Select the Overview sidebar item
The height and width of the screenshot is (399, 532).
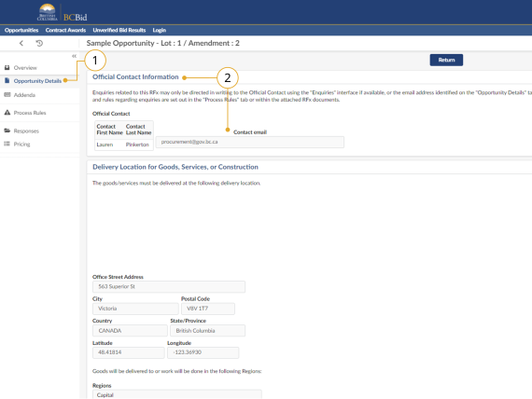25,68
